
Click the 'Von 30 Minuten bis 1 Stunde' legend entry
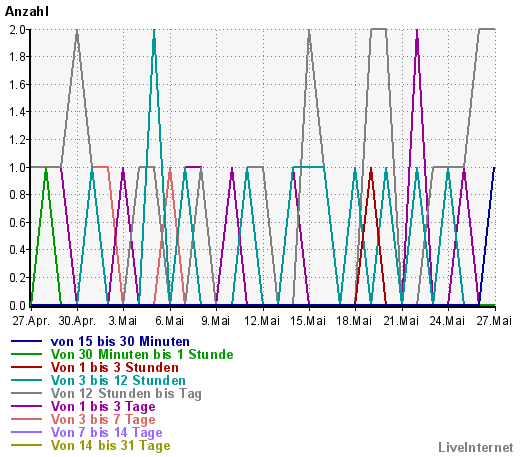pyautogui.click(x=142, y=354)
